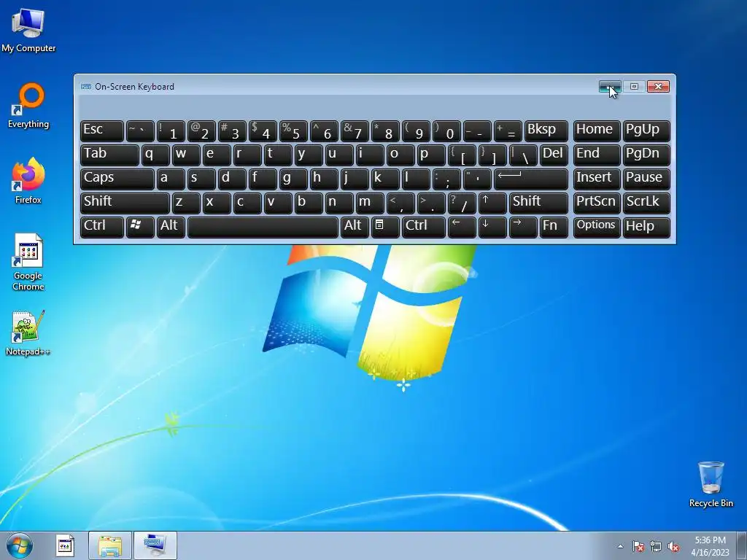Click the Tab key
Viewport: 747px width, 560px height.
tap(109, 155)
